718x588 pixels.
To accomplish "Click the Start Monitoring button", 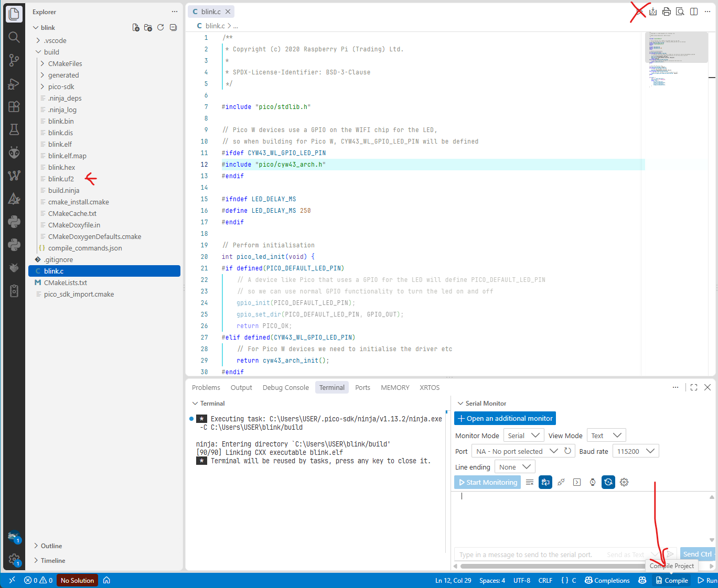I will tap(488, 482).
